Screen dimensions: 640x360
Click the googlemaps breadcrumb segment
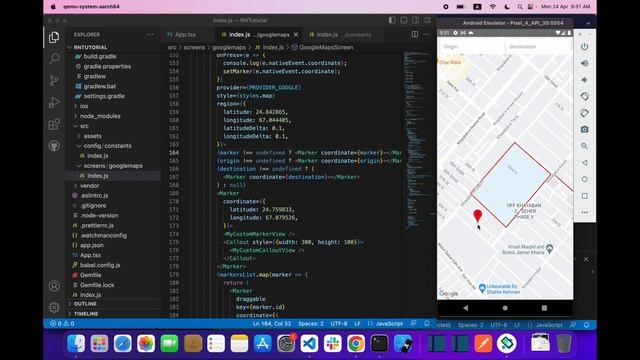point(229,47)
